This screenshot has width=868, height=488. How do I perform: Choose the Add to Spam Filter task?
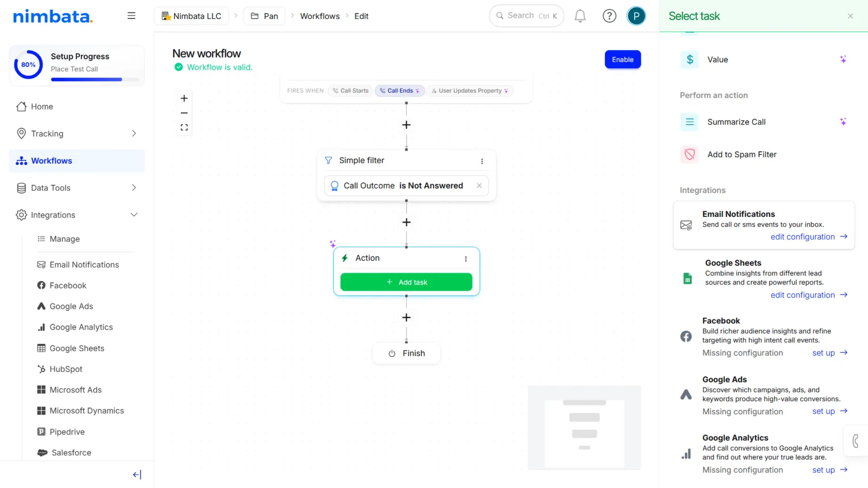pos(764,155)
